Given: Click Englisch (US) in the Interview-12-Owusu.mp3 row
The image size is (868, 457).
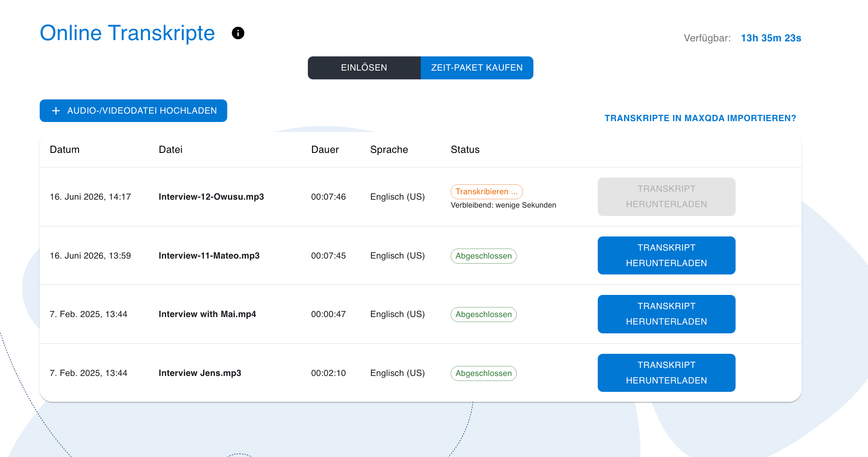Looking at the screenshot, I should pos(398,197).
